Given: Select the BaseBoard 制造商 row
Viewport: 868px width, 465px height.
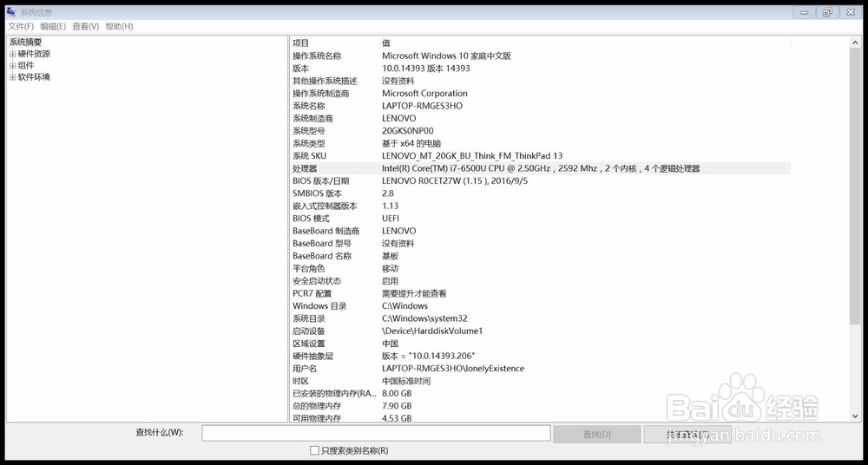Looking at the screenshot, I should click(540, 231).
